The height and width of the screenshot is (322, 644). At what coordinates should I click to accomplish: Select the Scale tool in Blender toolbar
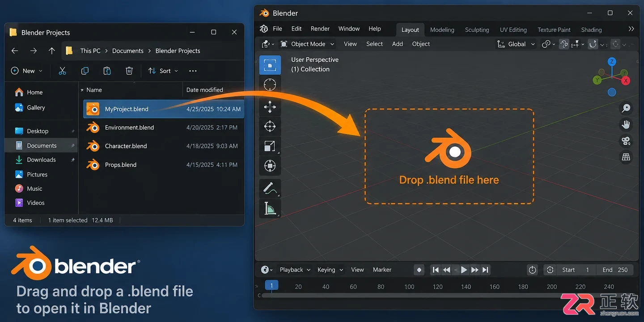270,146
